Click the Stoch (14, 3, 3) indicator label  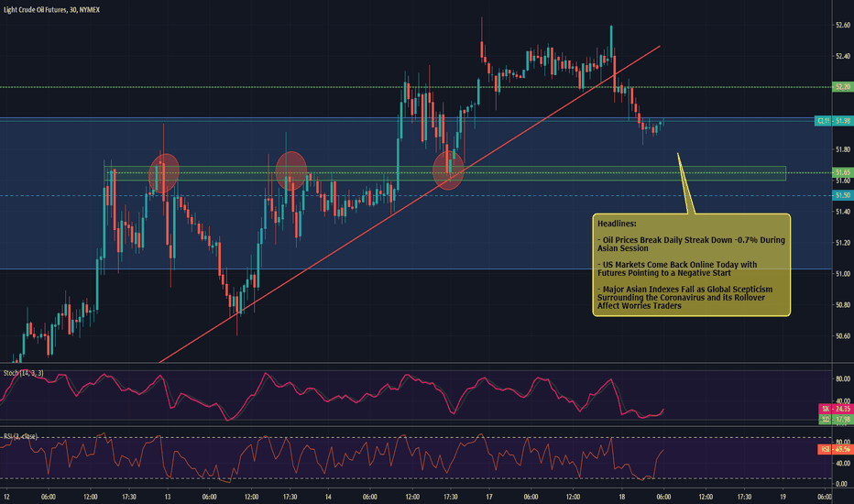point(24,373)
